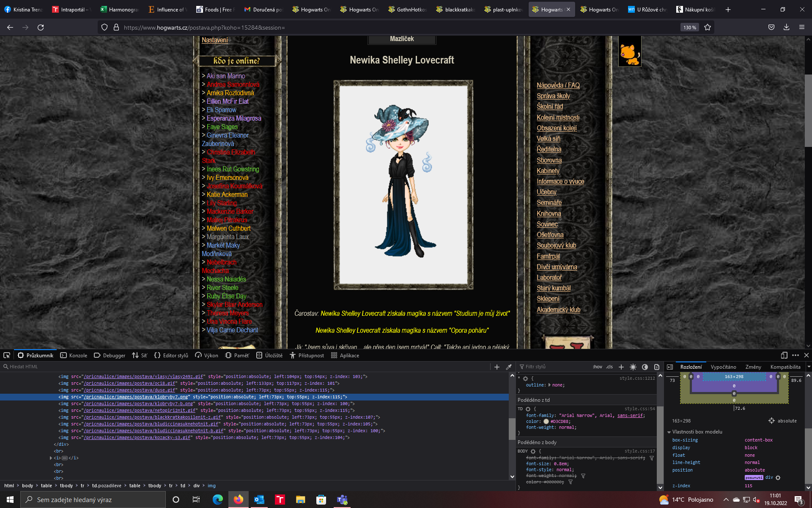This screenshot has height=508, width=812.
Task: Open the sidebar tabs overflow dropdown
Action: point(809,367)
